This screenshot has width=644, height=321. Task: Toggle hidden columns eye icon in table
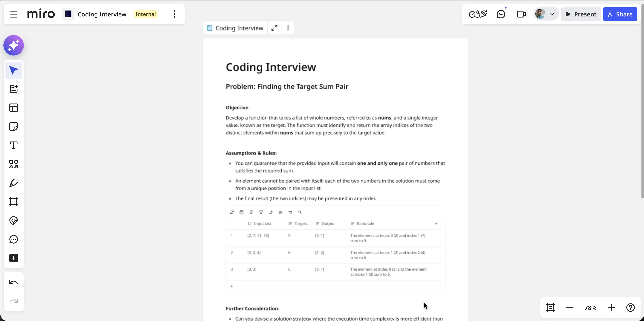click(280, 212)
